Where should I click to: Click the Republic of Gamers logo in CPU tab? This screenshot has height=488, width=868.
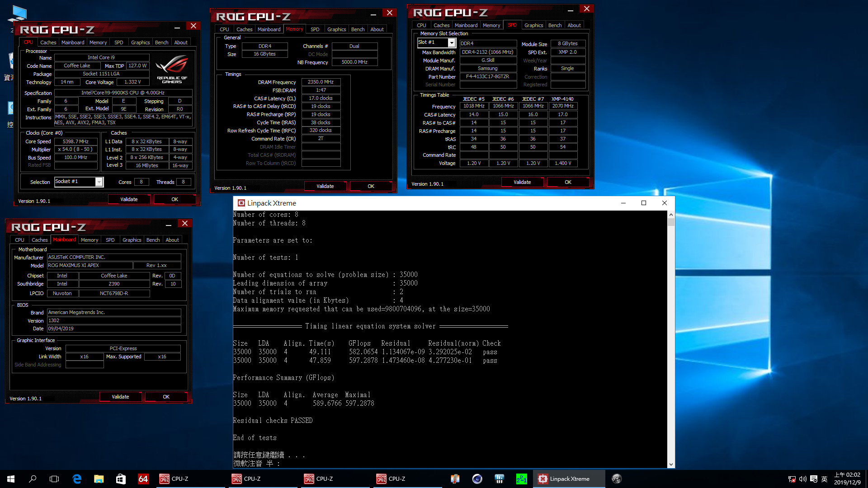tap(172, 69)
